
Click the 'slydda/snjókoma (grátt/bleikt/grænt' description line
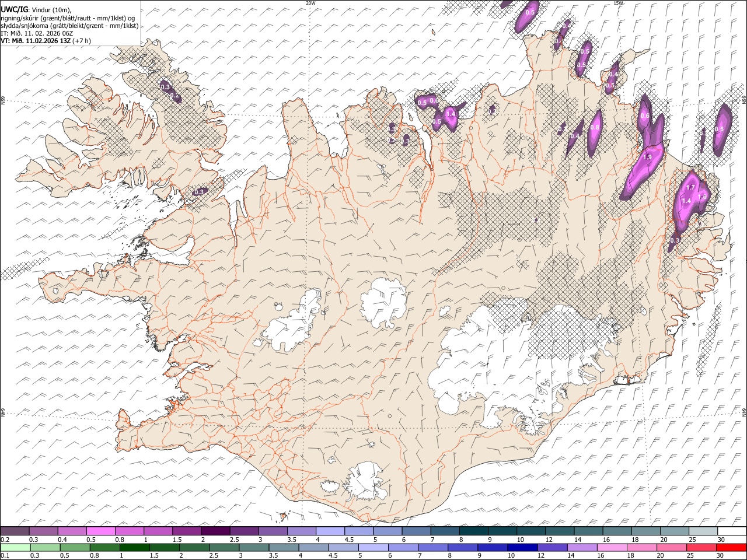[x=69, y=26]
